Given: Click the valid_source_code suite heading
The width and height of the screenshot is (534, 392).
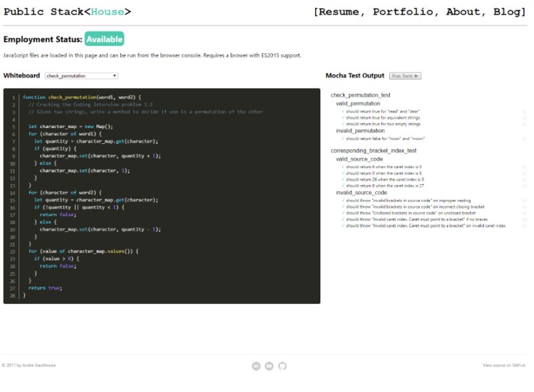Looking at the screenshot, I should click(x=359, y=159).
